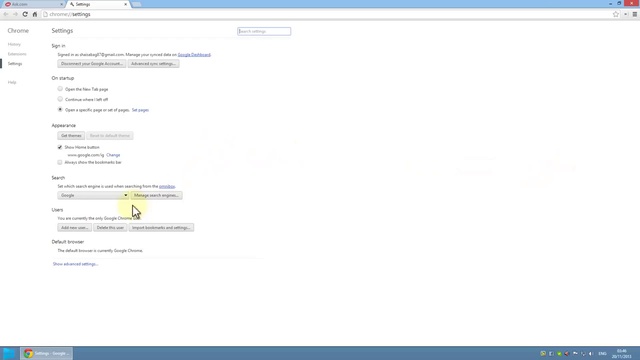Open Manage search engines
The image size is (640, 360).
point(156,196)
